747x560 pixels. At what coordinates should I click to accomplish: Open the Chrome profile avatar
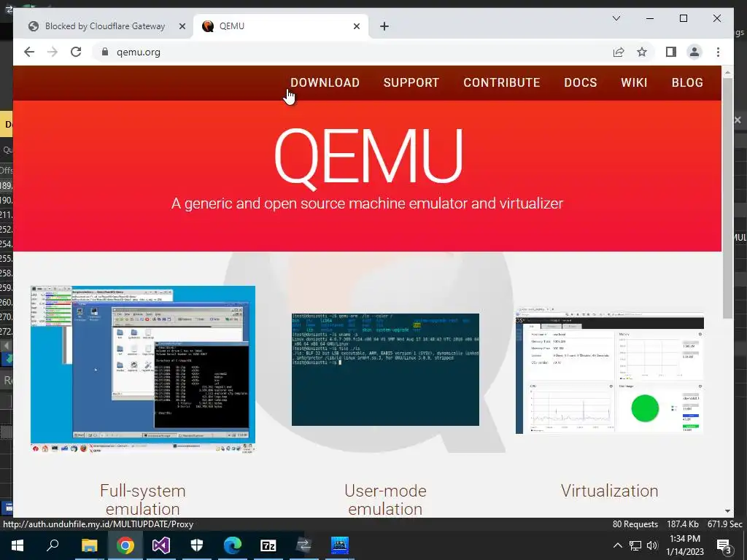[694, 52]
